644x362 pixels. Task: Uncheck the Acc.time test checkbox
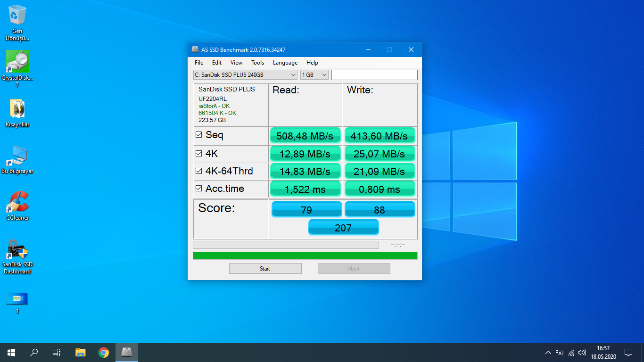pos(199,189)
